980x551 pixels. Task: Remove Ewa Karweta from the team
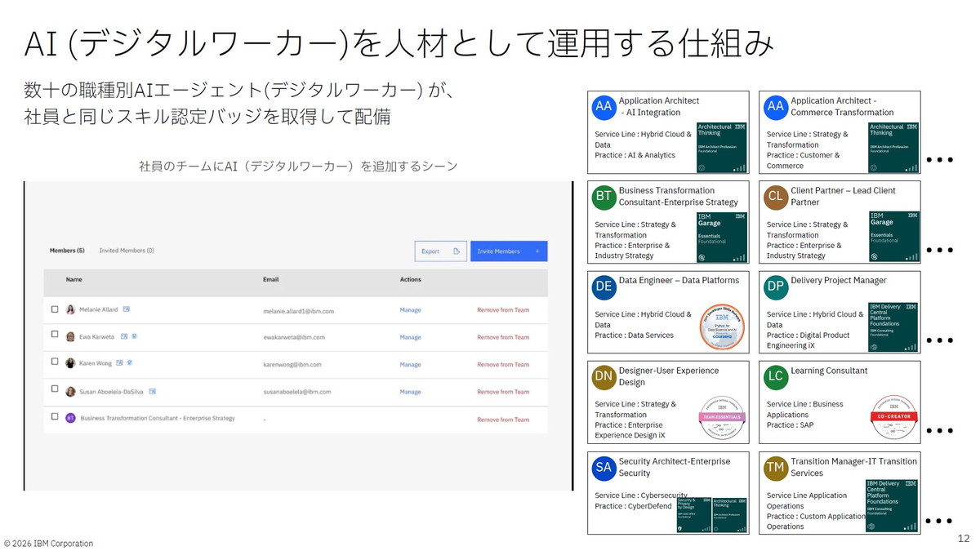point(503,337)
